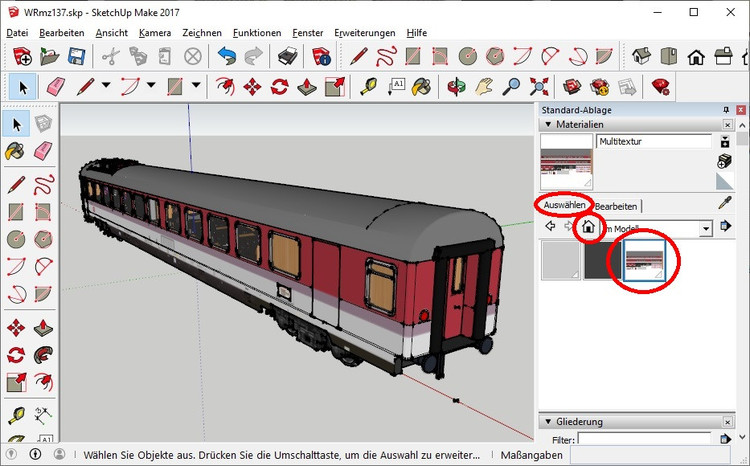Viewport: 750px width, 466px height.
Task: Open the Kamera menu
Action: click(x=155, y=32)
